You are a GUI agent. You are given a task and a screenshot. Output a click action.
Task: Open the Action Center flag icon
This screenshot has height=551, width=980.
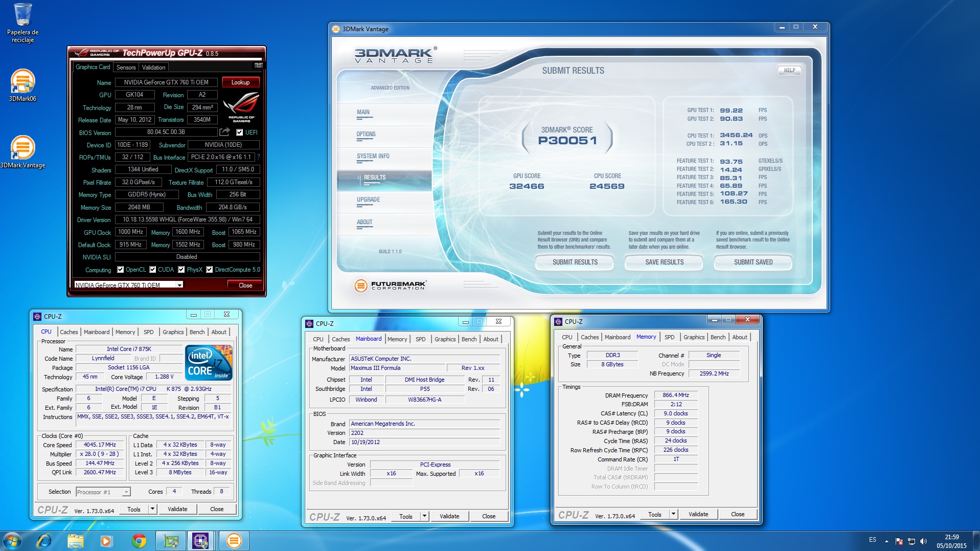(899, 541)
